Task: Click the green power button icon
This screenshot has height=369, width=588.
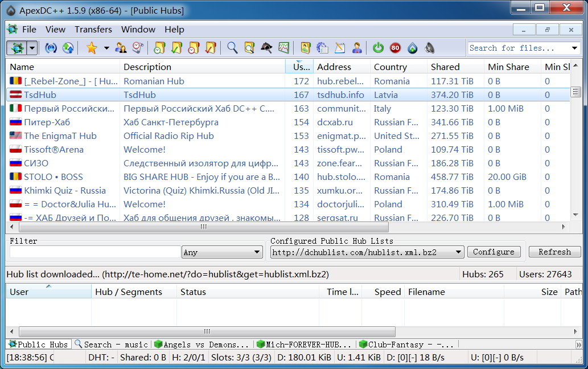Action: coord(378,48)
